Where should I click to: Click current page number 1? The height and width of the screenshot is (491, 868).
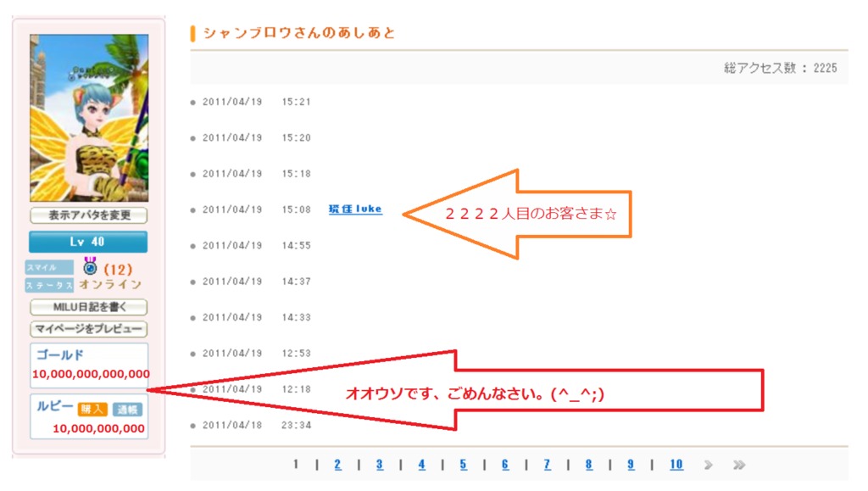(296, 465)
